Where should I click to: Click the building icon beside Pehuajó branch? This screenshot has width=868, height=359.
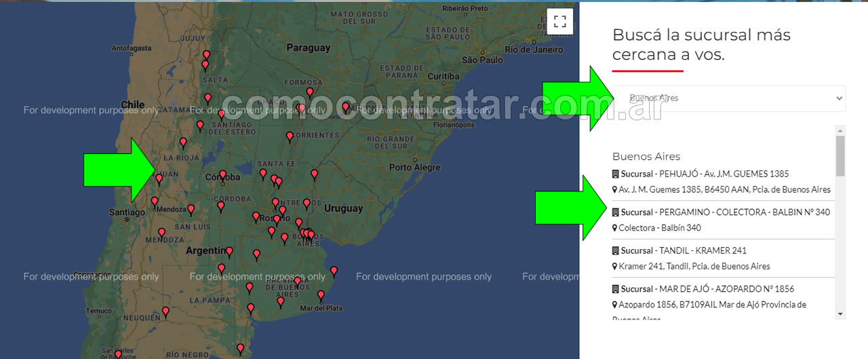click(616, 174)
